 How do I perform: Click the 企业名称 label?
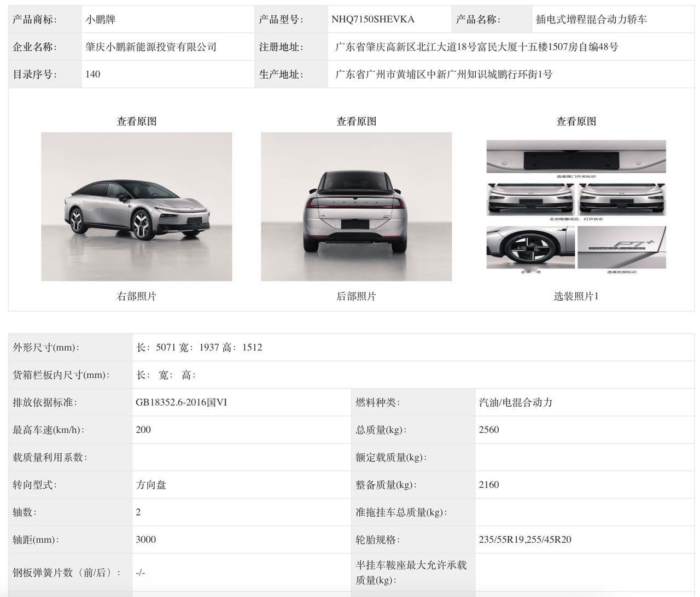35,47
